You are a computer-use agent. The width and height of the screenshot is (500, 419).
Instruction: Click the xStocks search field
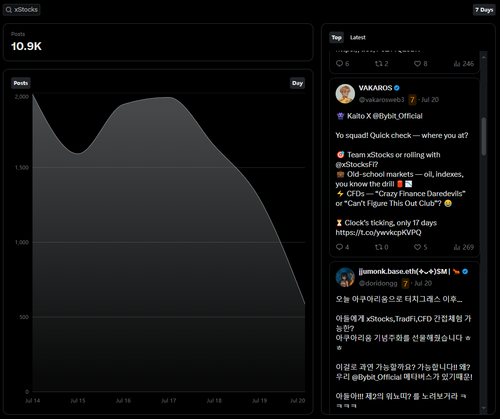[x=22, y=10]
